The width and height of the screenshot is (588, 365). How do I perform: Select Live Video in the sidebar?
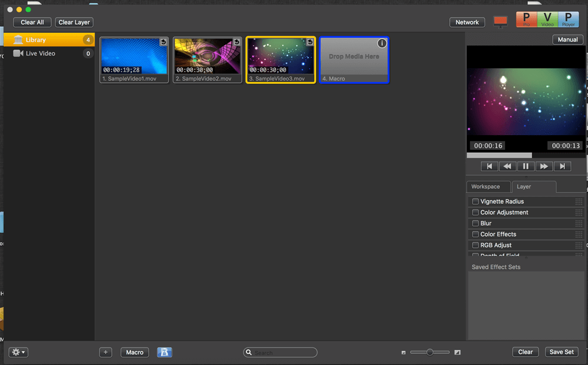(x=49, y=53)
